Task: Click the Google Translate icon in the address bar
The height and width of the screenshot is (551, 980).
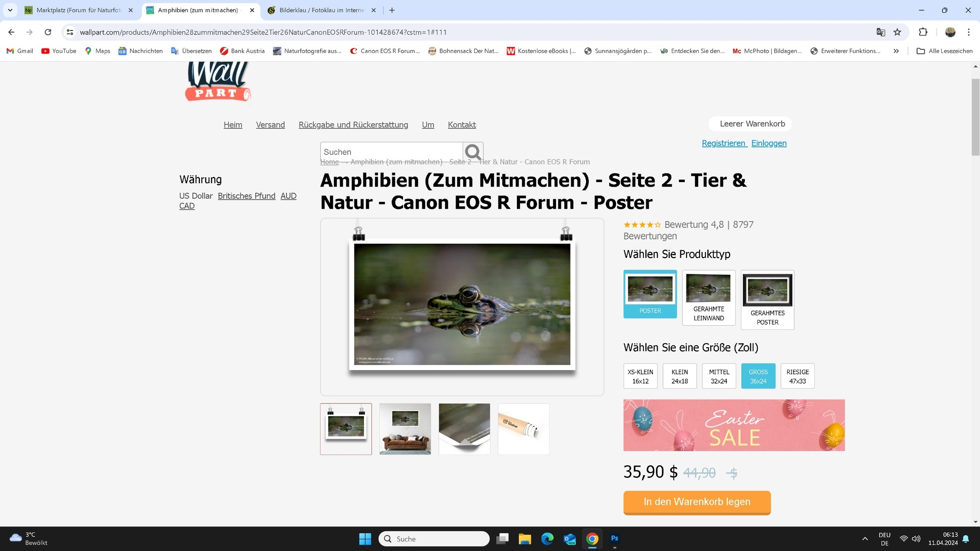Action: (880, 32)
